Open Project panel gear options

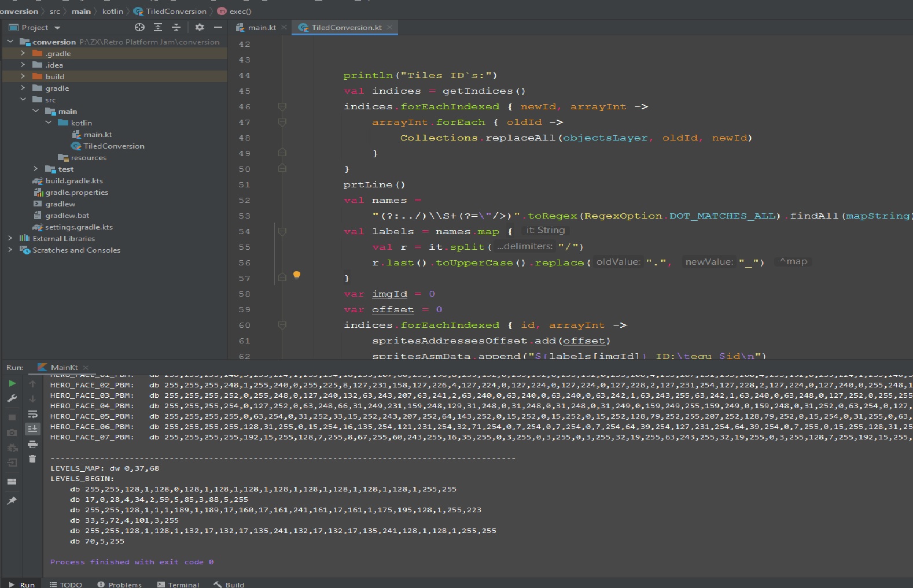pyautogui.click(x=200, y=27)
